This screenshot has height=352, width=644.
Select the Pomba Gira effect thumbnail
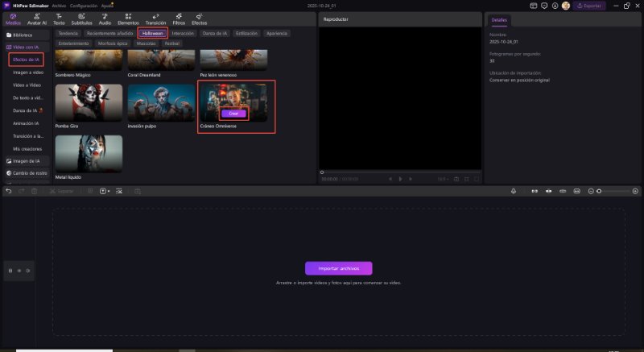(89, 102)
